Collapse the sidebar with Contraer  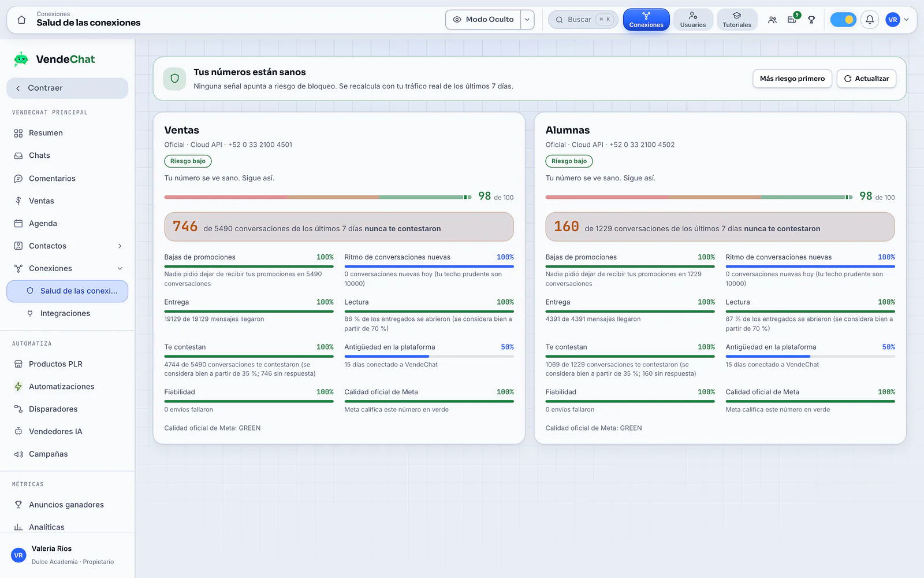pos(68,88)
